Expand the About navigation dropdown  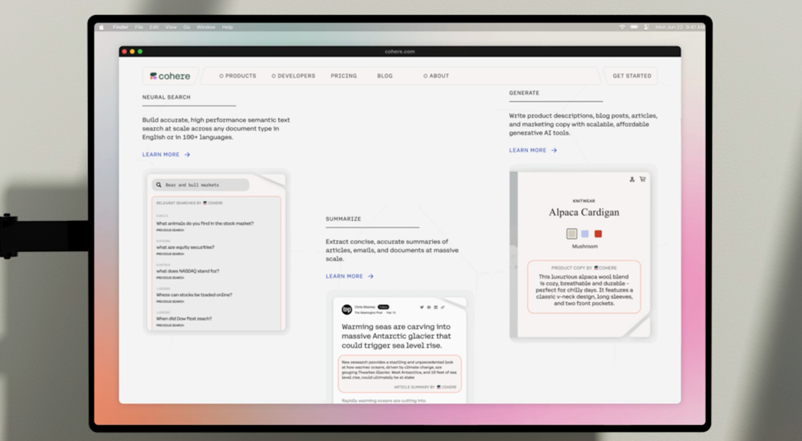point(436,76)
